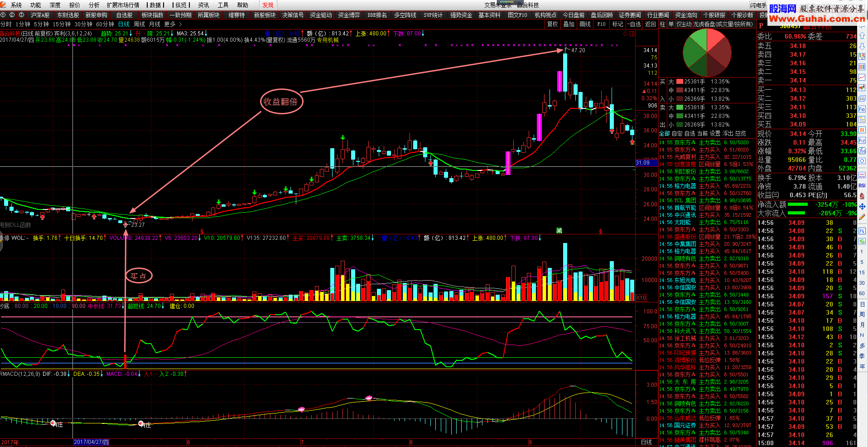Select the 30-minute period sidebar icon
The height and width of the screenshot is (447, 868).
coord(862,283)
